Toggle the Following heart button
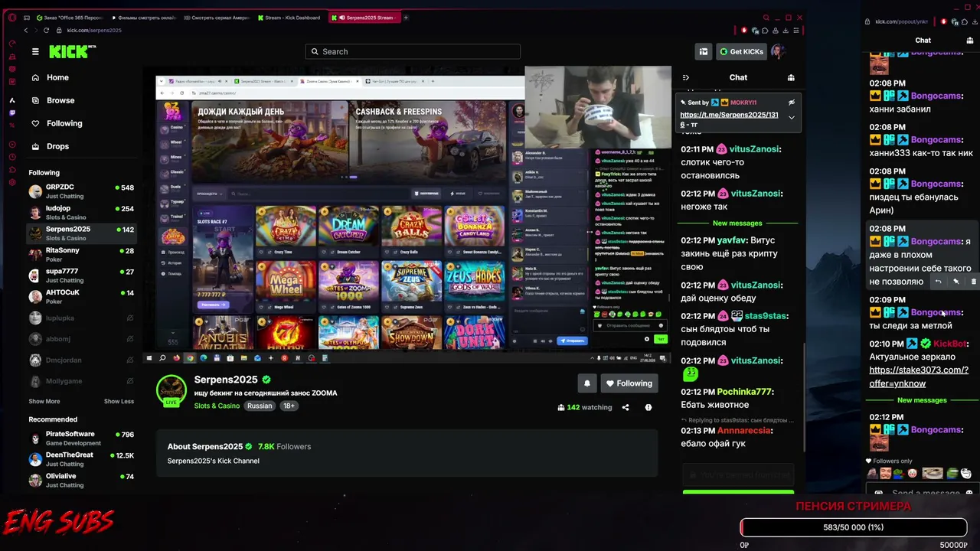The width and height of the screenshot is (980, 551). pyautogui.click(x=629, y=383)
